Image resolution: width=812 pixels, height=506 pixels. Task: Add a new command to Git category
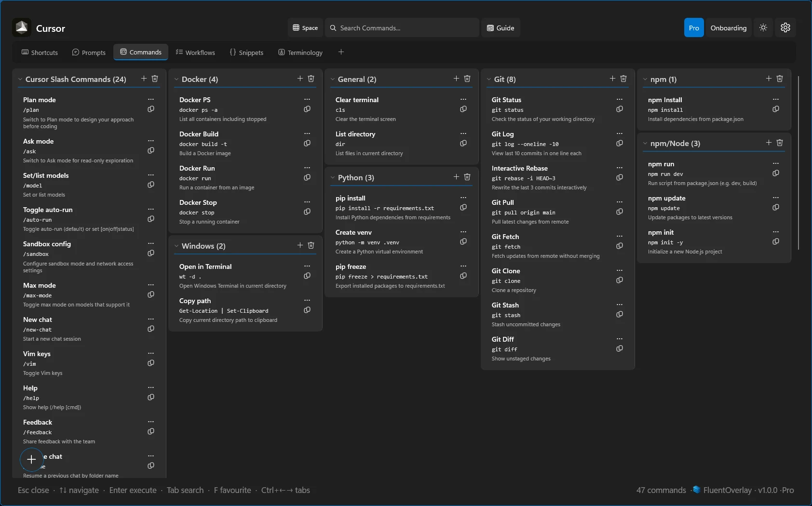[612, 78]
